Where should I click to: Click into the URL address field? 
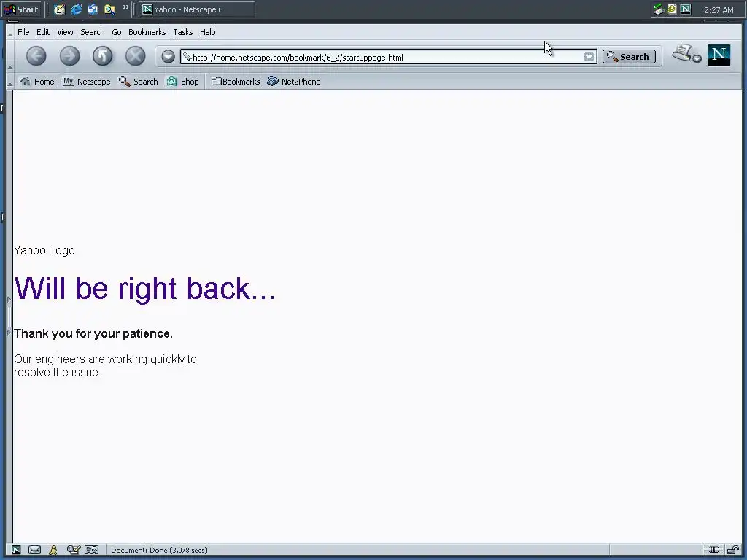(388, 57)
